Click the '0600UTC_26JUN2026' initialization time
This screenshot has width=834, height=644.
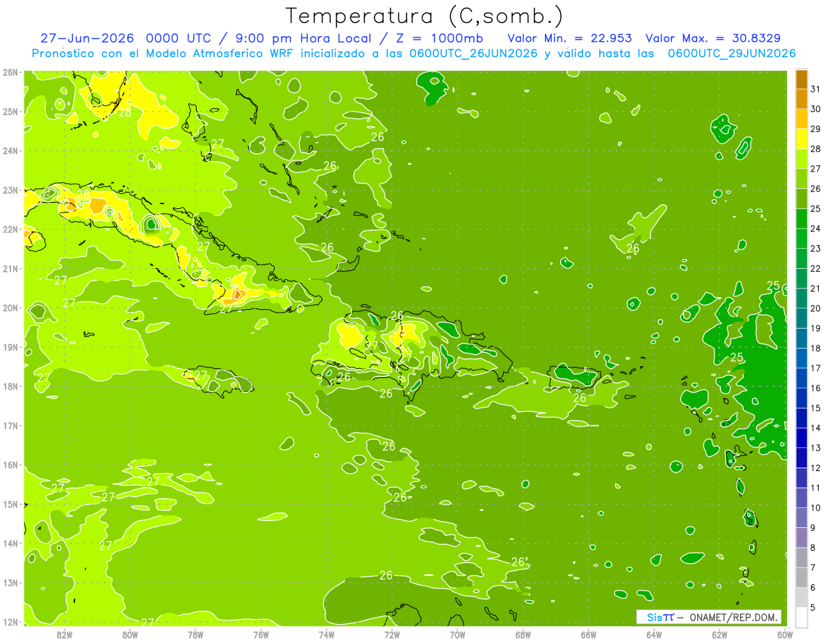473,53
